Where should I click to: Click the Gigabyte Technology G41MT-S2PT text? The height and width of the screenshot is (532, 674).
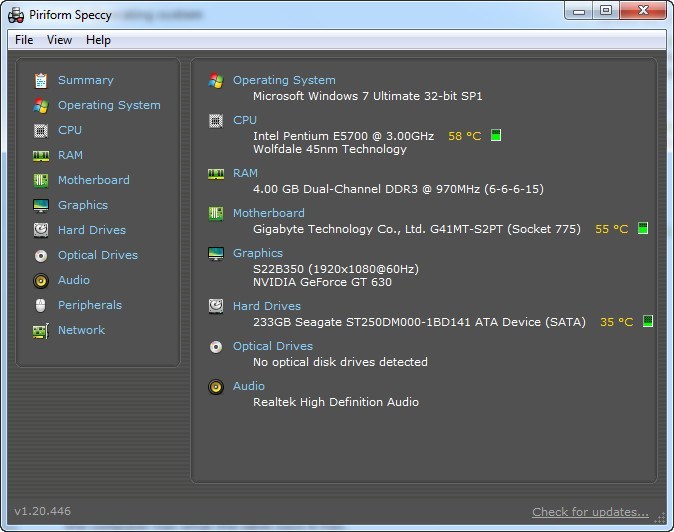(417, 229)
